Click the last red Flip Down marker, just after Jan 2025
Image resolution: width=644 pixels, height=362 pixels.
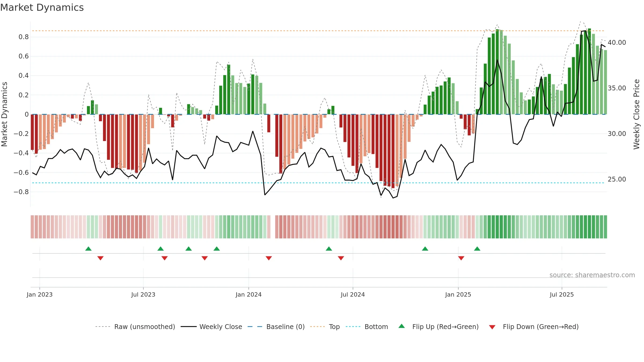[x=461, y=258]
